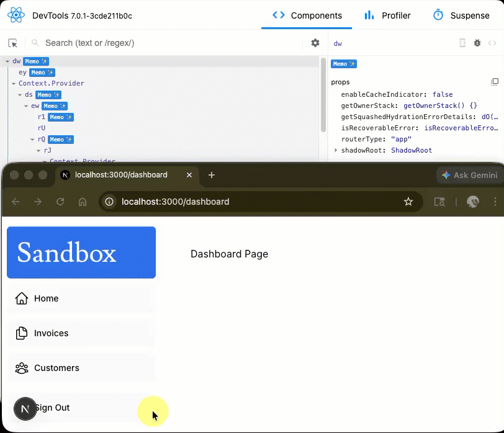Image resolution: width=504 pixels, height=433 pixels.
Task: Select the Home icon in the sidebar
Action: coord(22,298)
